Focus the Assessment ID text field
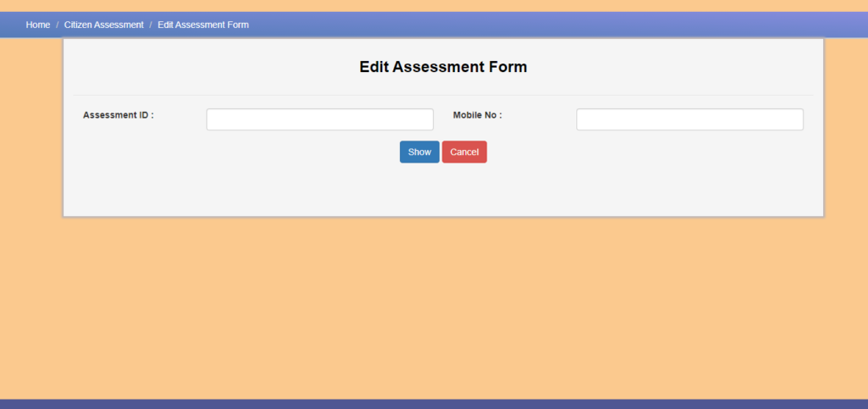 [320, 119]
